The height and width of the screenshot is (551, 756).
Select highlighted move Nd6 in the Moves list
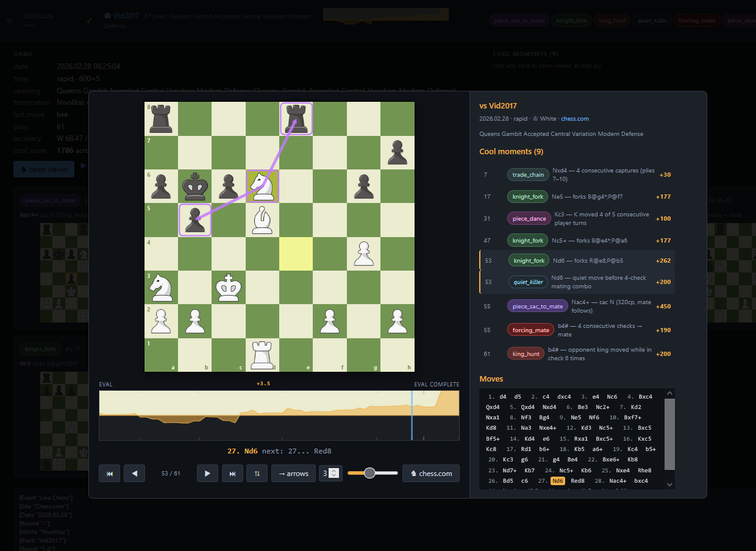(x=558, y=481)
